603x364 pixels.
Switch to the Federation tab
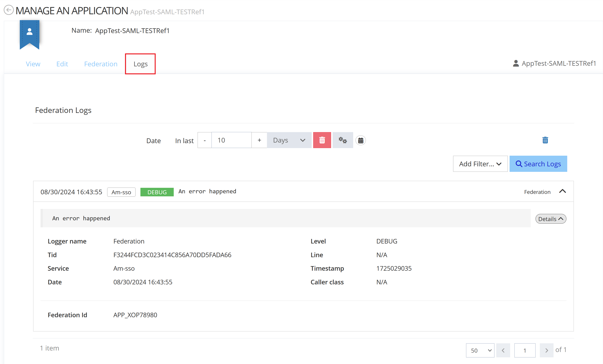(x=101, y=64)
